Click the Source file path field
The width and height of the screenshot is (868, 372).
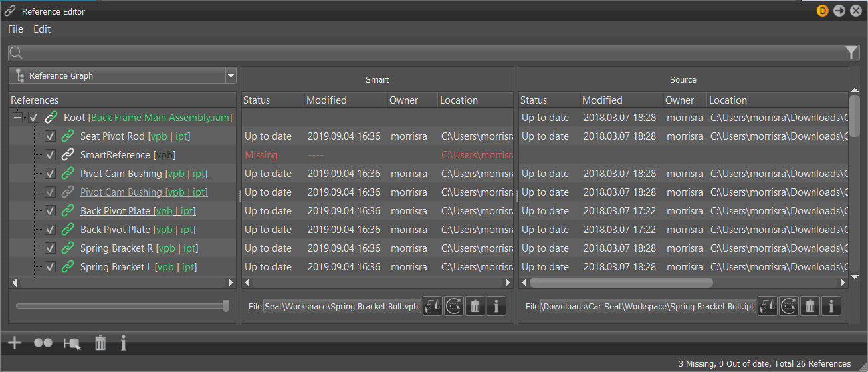(648, 307)
